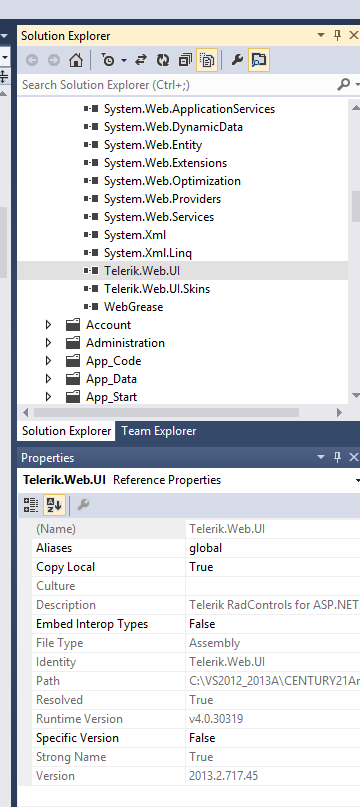The width and height of the screenshot is (360, 807).
Task: Click the Property Pages wrench icon
Action: 83,505
